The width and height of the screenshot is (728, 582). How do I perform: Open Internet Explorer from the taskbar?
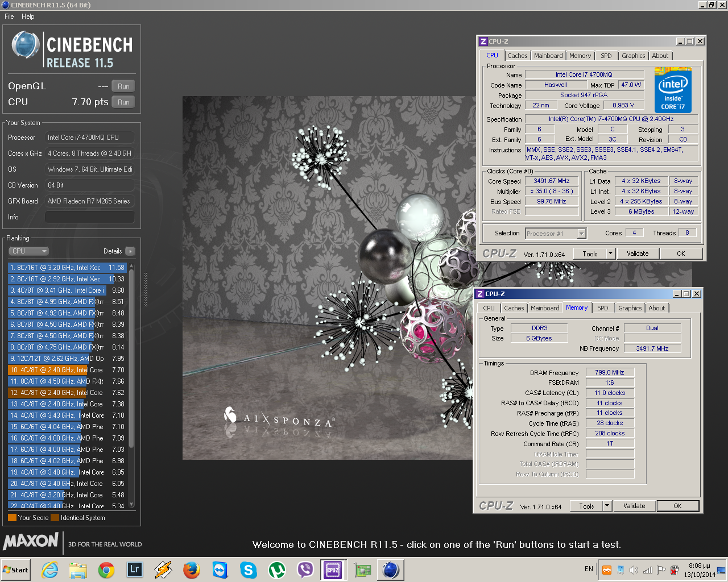pyautogui.click(x=50, y=569)
